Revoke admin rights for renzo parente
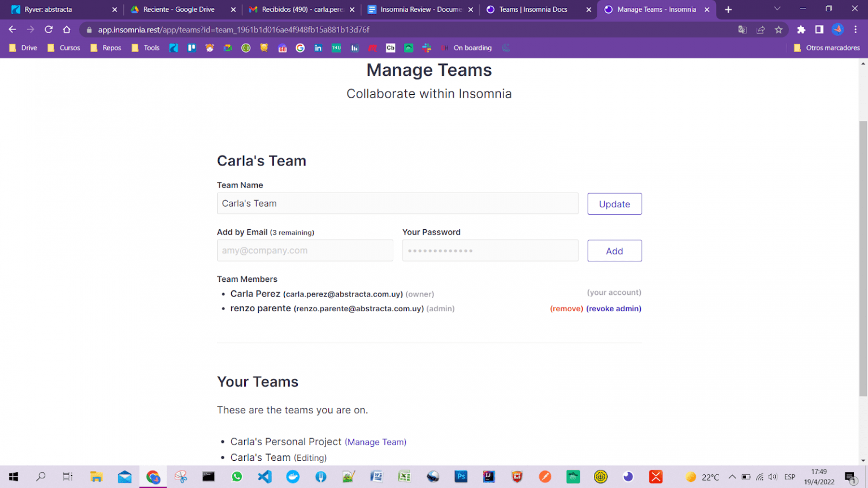This screenshot has height=488, width=868. pyautogui.click(x=614, y=308)
